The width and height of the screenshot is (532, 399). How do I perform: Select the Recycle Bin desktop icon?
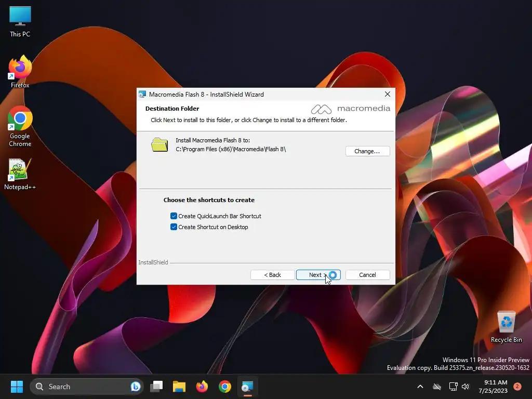pyautogui.click(x=506, y=326)
